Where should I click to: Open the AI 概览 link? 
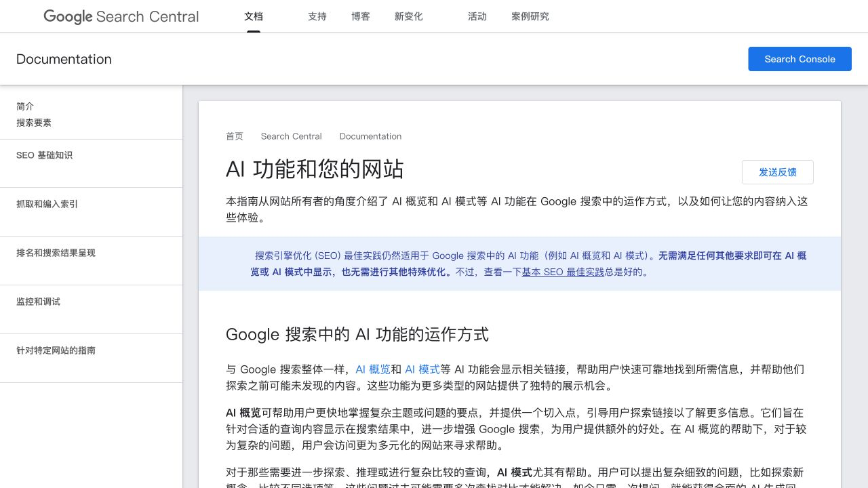[x=373, y=369]
